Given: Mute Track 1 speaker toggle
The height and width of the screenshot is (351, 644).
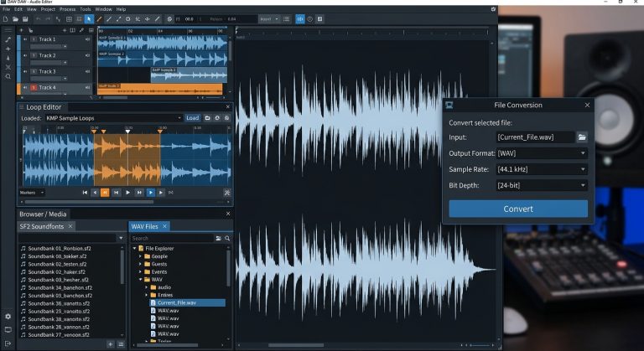Looking at the screenshot, I should 25,39.
